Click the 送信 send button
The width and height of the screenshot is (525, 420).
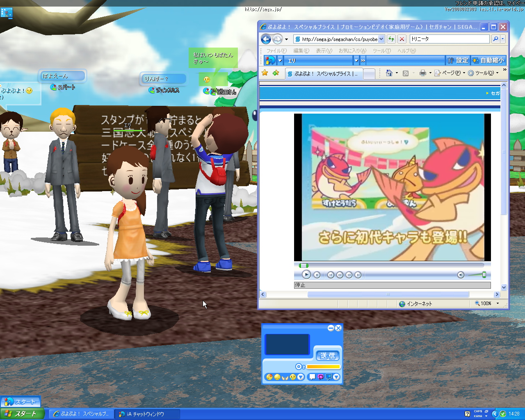coord(327,356)
